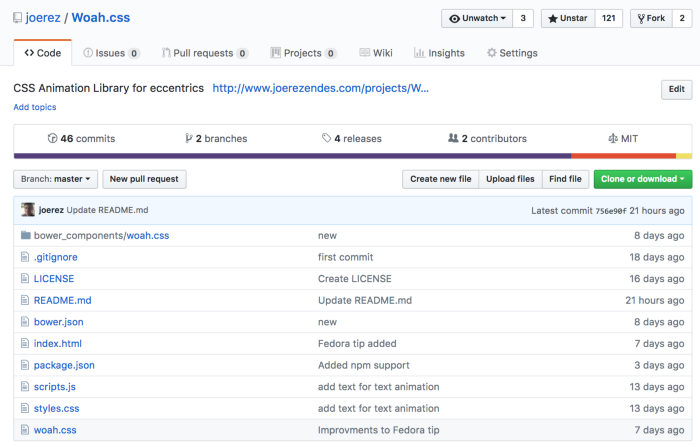
Task: Open the LICENSE file
Action: tap(54, 279)
